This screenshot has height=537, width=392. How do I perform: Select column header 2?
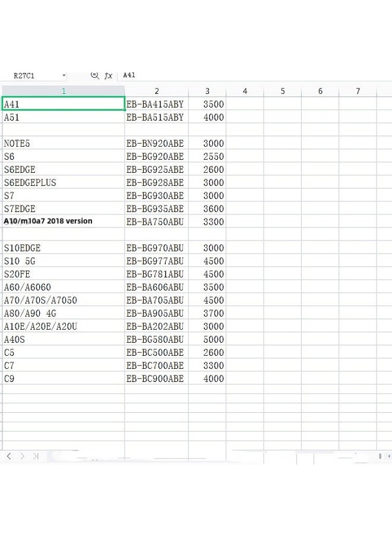tap(156, 91)
